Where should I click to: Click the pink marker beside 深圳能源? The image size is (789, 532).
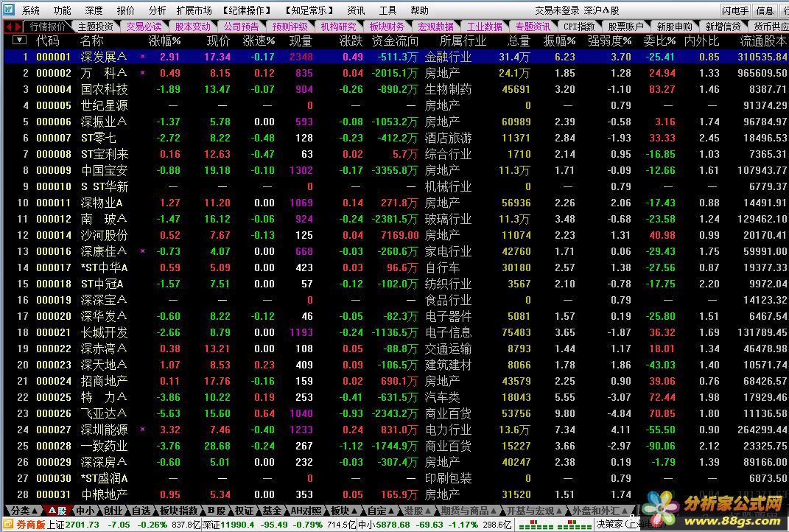142,430
